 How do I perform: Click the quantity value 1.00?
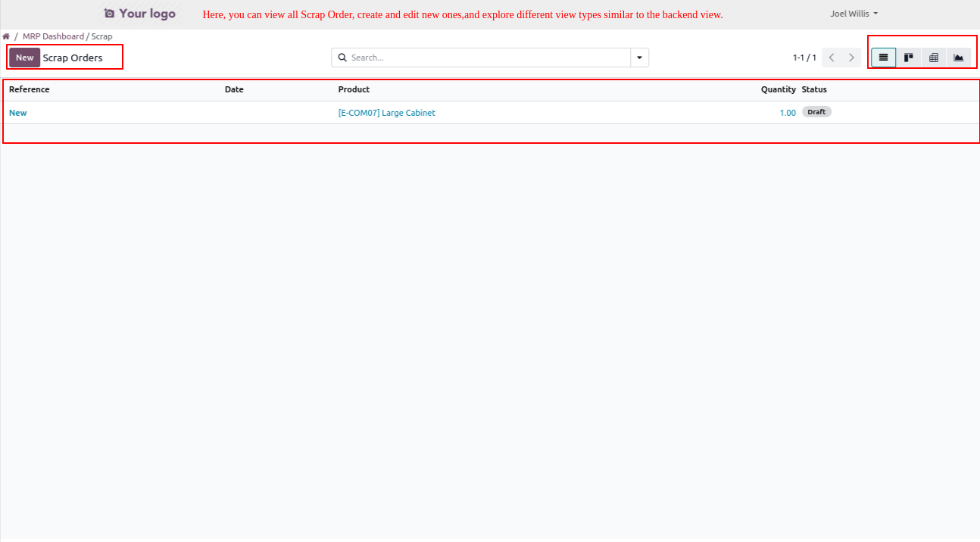788,113
